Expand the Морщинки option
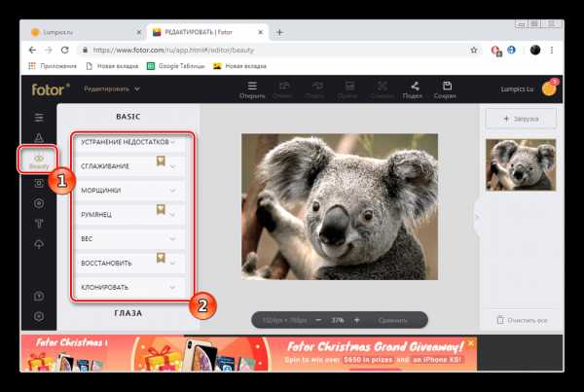This screenshot has height=392, width=584. [129, 190]
